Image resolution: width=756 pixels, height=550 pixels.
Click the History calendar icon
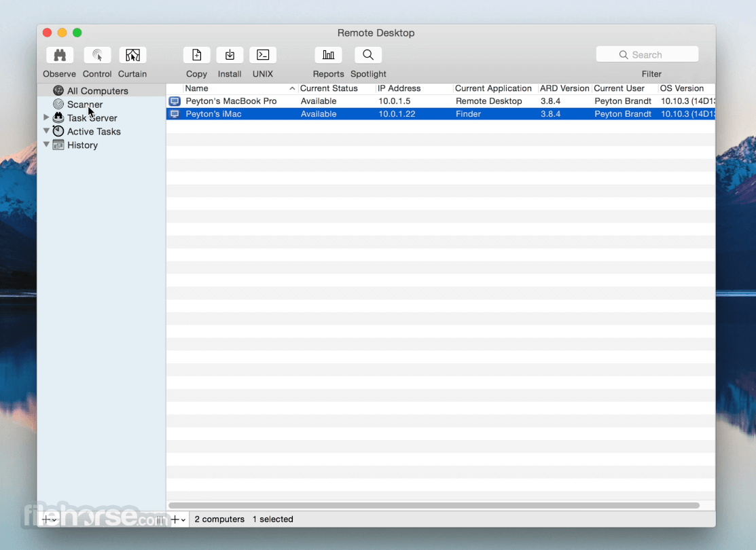pyautogui.click(x=58, y=145)
